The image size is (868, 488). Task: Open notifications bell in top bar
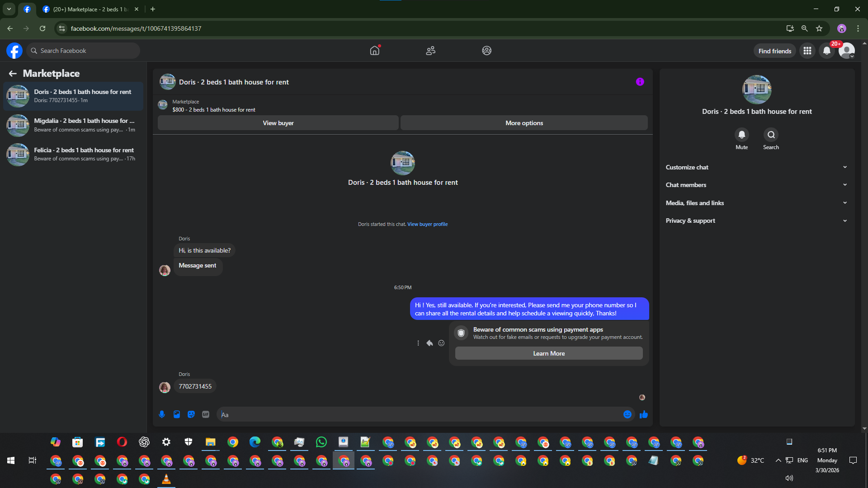point(827,51)
